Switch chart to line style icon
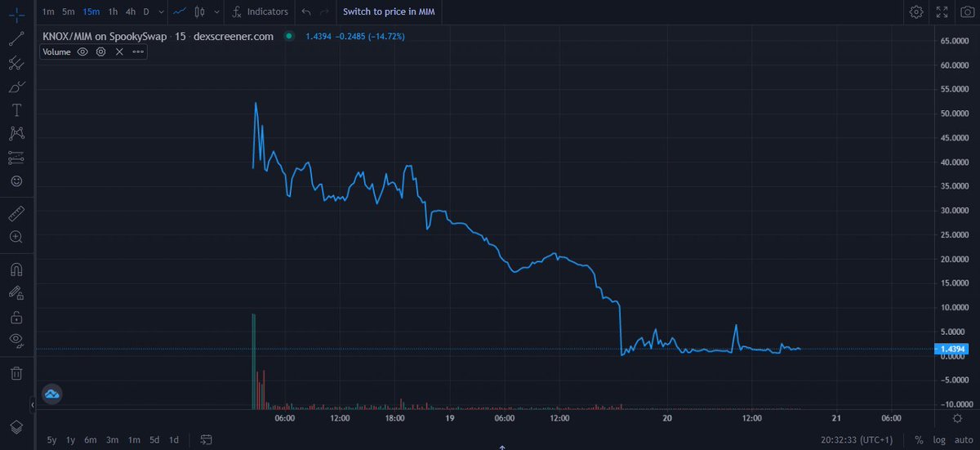 coord(179,12)
